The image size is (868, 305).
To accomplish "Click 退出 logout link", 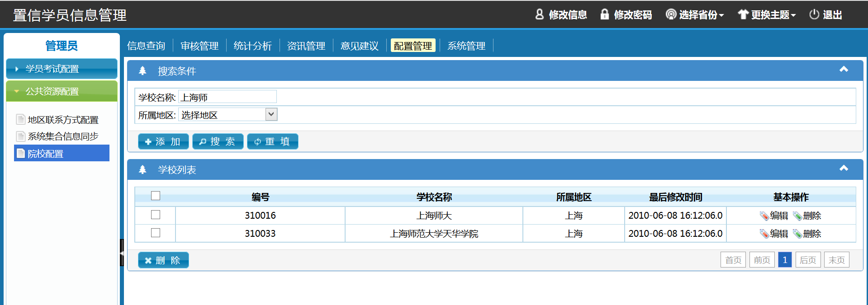I will 832,15.
